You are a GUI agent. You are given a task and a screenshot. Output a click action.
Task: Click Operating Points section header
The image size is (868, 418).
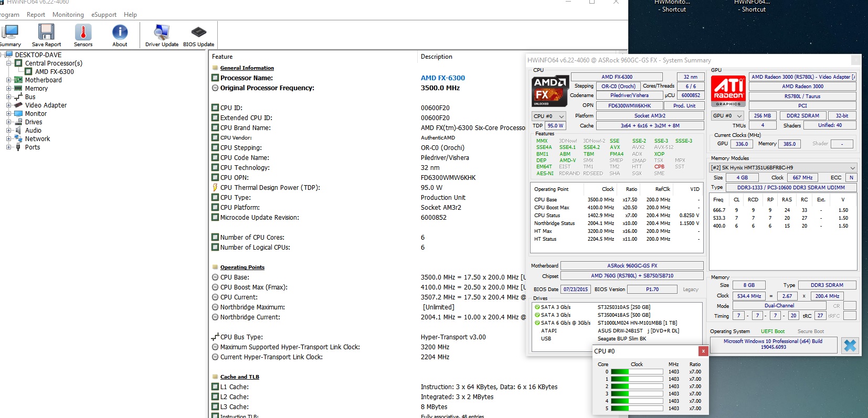[242, 267]
